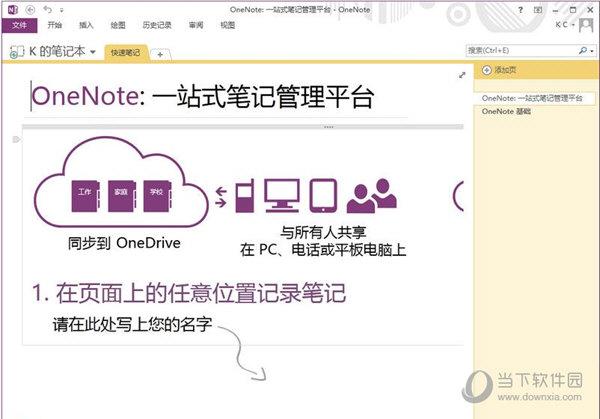Click the 工作 notebook icon in the cloud
This screenshot has height=419, width=600.
pos(85,196)
